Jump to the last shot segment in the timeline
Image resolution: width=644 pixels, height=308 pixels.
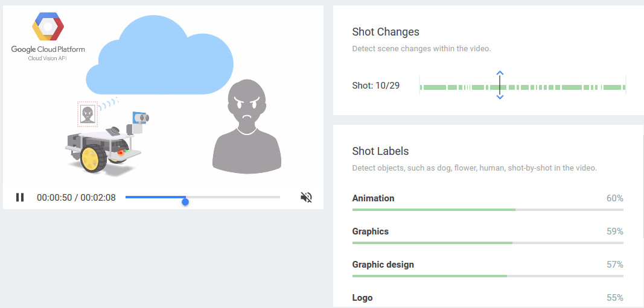tap(614, 87)
